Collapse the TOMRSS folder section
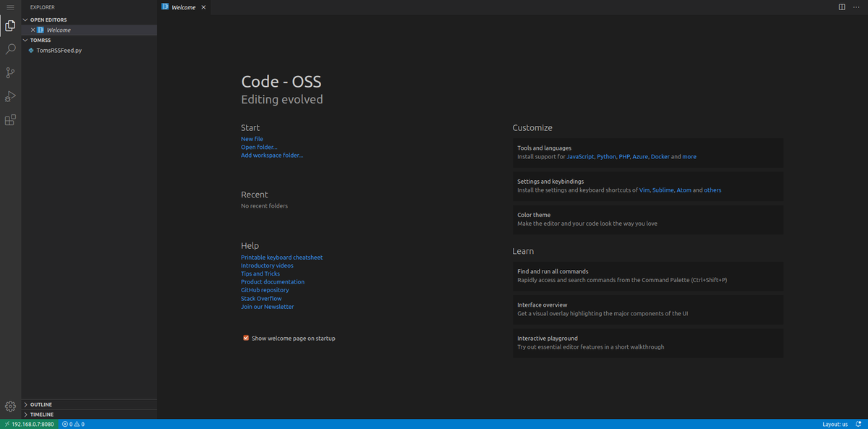This screenshot has width=868, height=429. tap(40, 41)
